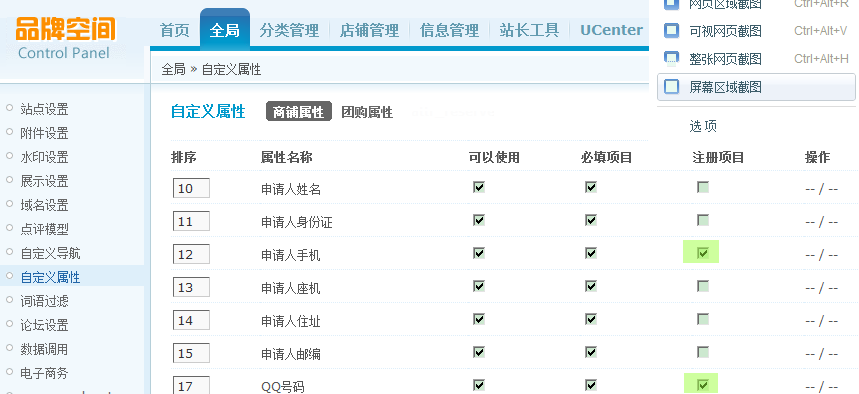Select the 全局 top navigation tab
The width and height of the screenshot is (859, 394).
coord(225,30)
